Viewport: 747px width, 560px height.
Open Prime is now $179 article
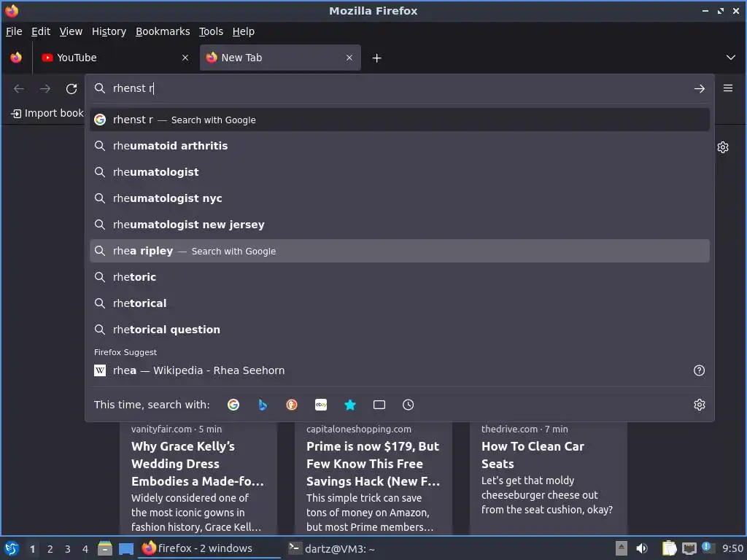pos(373,478)
